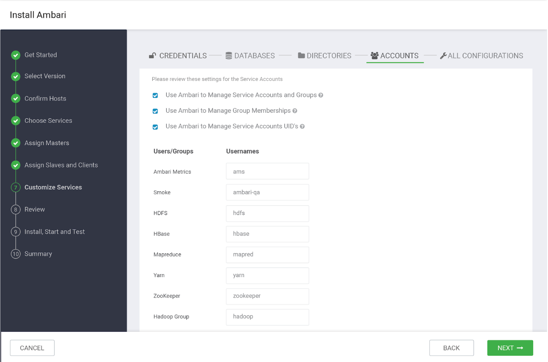Click the Back button

click(x=451, y=348)
